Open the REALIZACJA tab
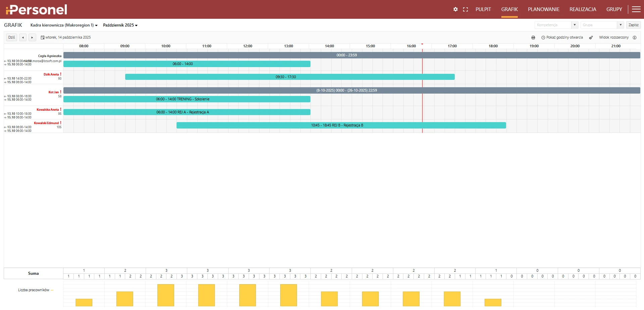Image resolution: width=644 pixels, height=310 pixels. coord(583,9)
